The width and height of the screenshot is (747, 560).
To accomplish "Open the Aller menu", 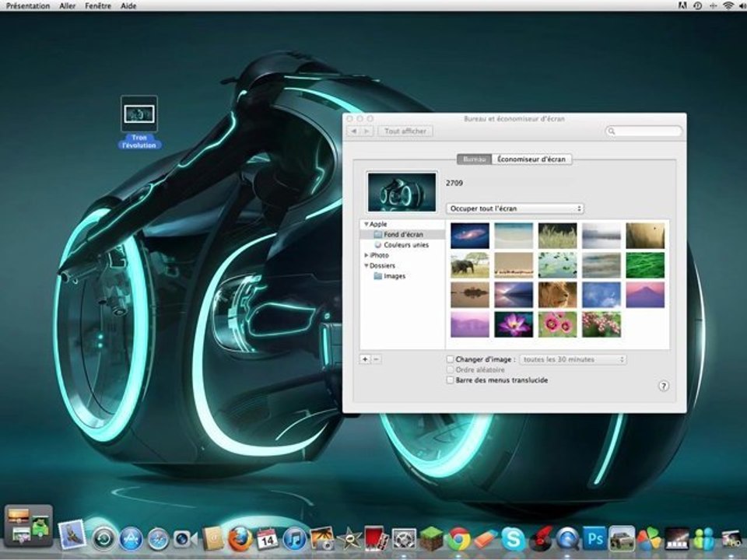I will [x=67, y=5].
